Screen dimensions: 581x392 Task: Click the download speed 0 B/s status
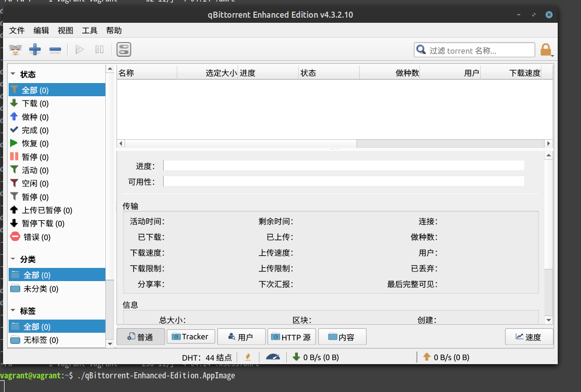click(316, 357)
